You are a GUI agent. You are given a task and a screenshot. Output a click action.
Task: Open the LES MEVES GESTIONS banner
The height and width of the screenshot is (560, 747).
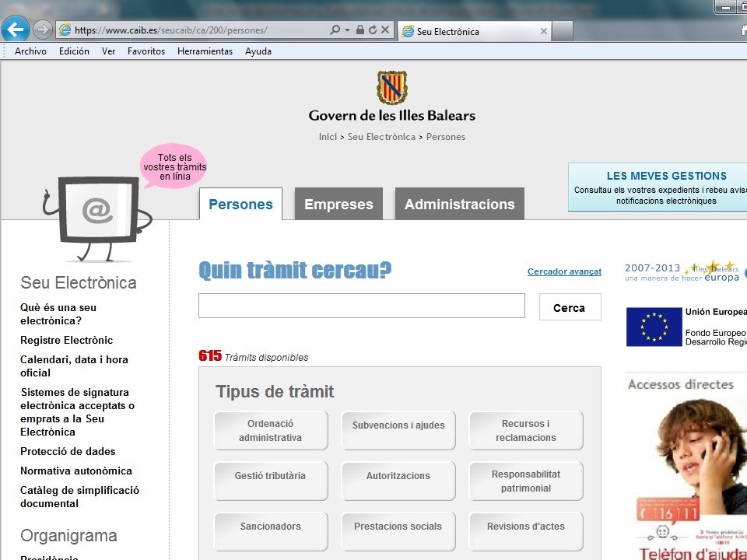[658, 187]
